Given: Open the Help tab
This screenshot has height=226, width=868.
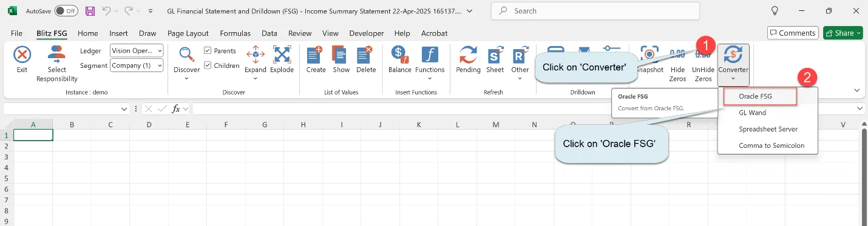Looking at the screenshot, I should click(402, 33).
